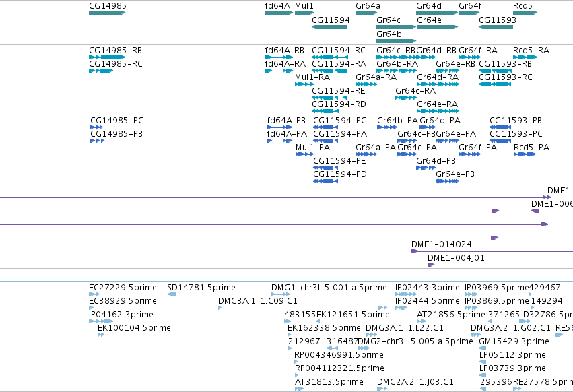Select EST AT31813.5prime

pyautogui.click(x=299, y=389)
